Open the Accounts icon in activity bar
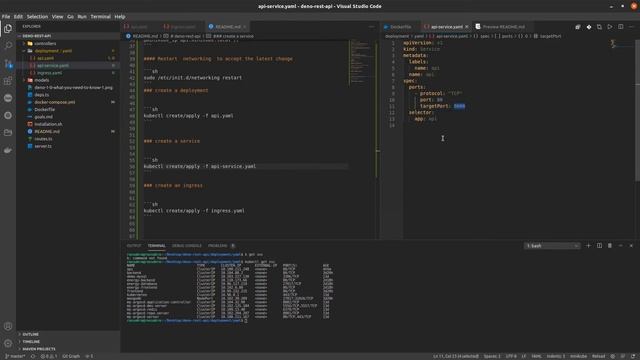Image resolution: width=640 pixels, height=360 pixels. click(x=8, y=326)
